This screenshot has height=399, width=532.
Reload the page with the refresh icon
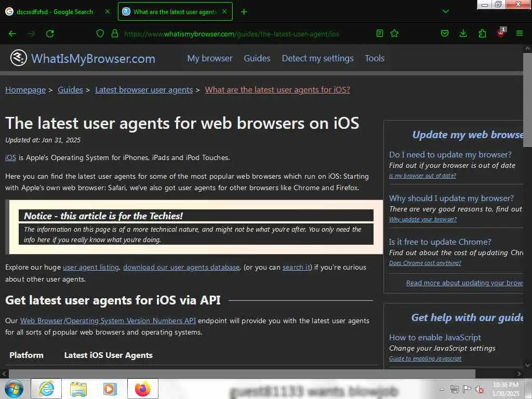[50, 34]
